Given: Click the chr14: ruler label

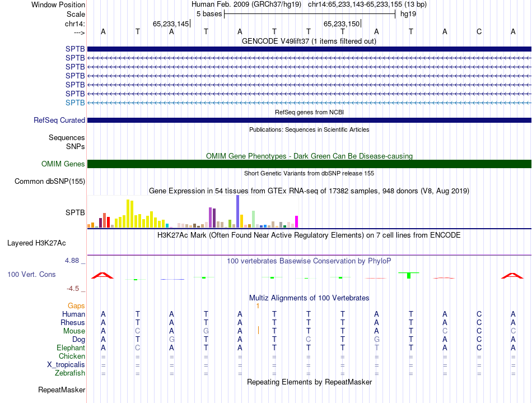Looking at the screenshot, I should pos(74,24).
